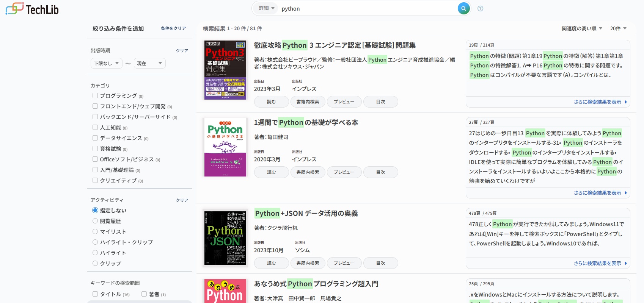Image resolution: width=644 pixels, height=303 pixels.
Task: Check the プログラミング category checkbox
Action: tap(95, 95)
